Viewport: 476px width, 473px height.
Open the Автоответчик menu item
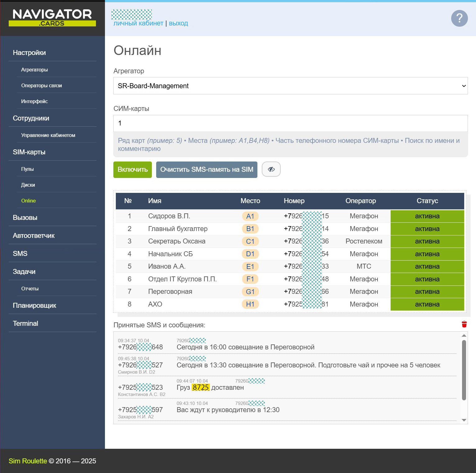click(34, 236)
